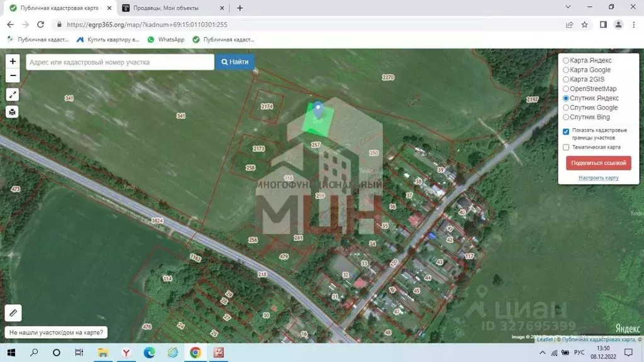The height and width of the screenshot is (362, 644).
Task: Enable Тематическая карта checkbox
Action: click(x=566, y=147)
